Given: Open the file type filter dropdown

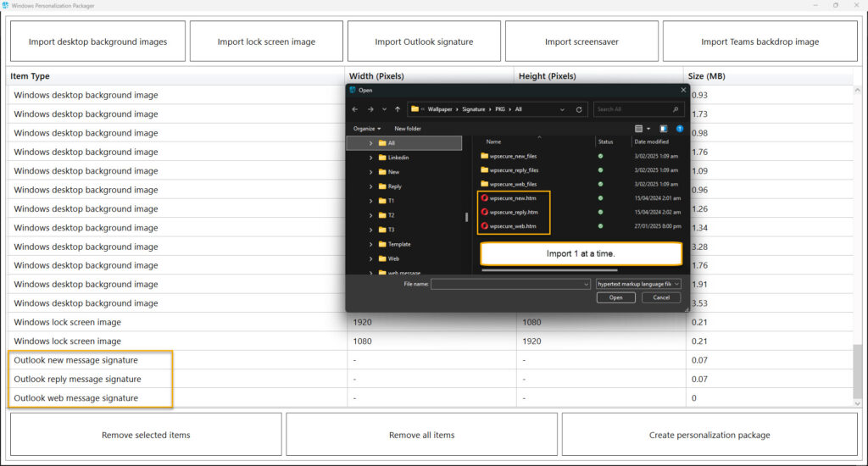Looking at the screenshot, I should 638,284.
